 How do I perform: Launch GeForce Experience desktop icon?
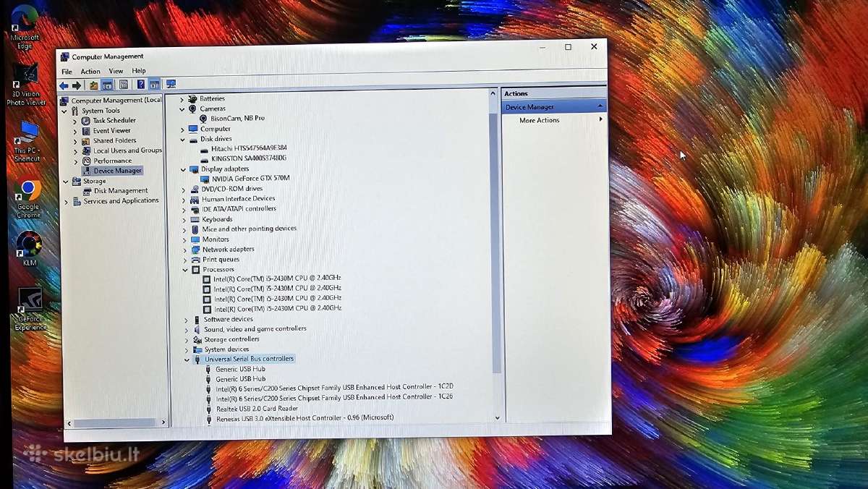click(30, 310)
